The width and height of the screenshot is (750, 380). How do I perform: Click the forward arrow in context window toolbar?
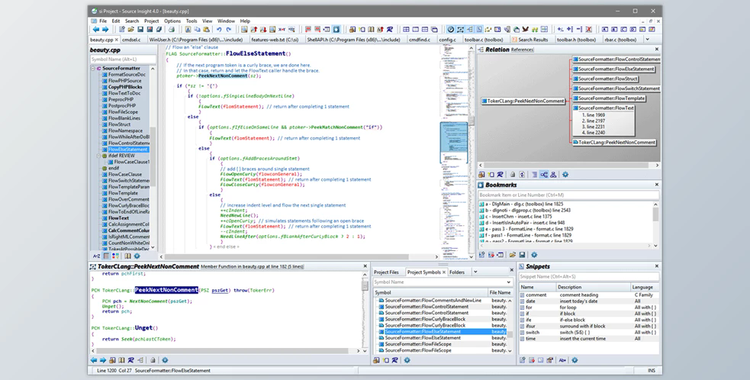point(103,360)
